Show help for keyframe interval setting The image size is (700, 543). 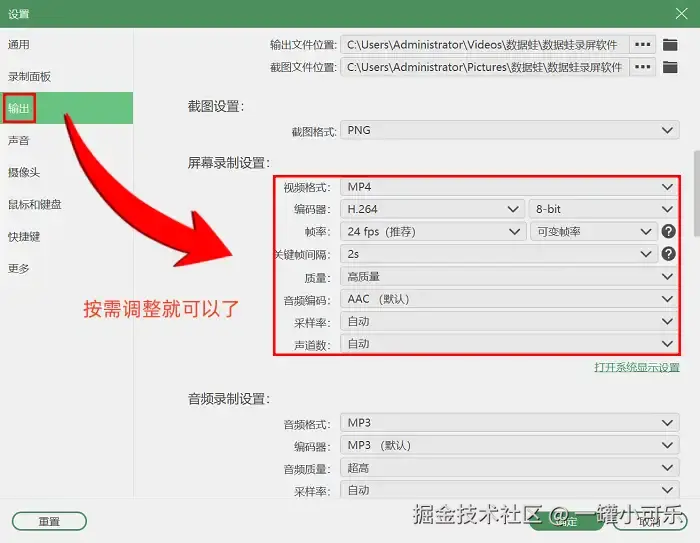[668, 254]
